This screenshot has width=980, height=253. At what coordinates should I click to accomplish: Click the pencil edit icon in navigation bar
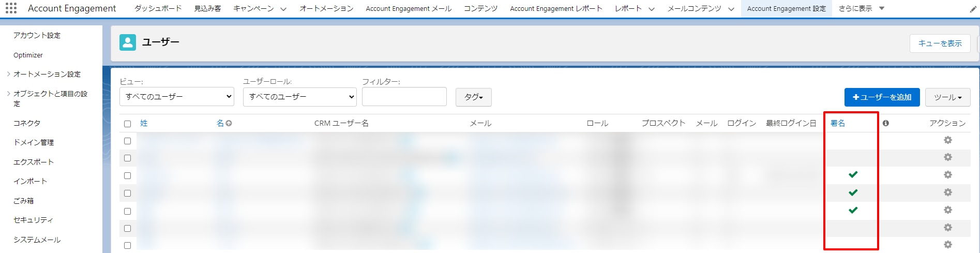click(x=973, y=9)
